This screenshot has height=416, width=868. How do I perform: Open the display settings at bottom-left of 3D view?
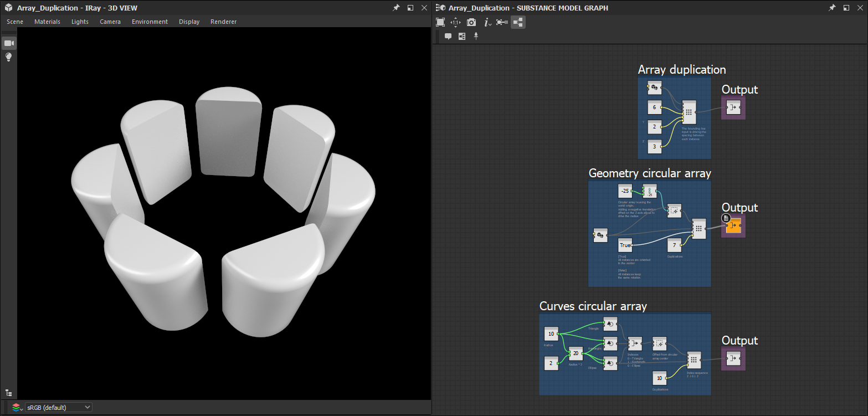(9, 392)
